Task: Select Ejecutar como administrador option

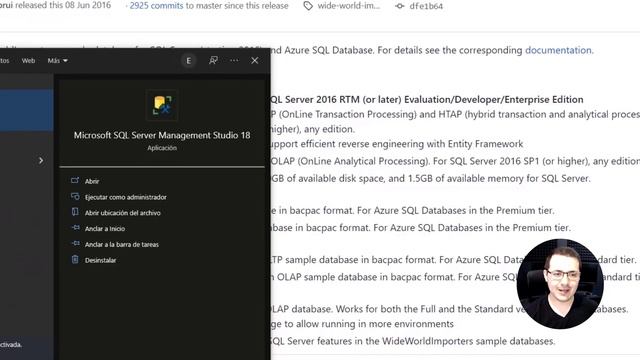Action: pos(126,197)
